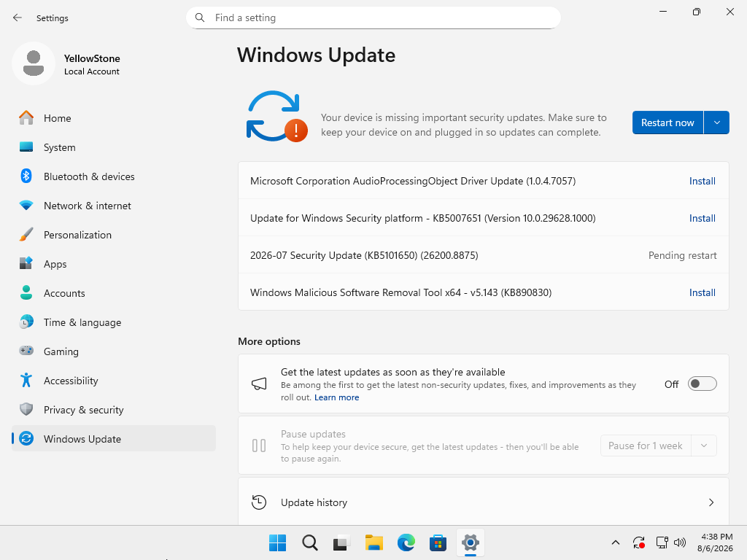The image size is (747, 560).
Task: Click the Apps icon in sidebar
Action: (26, 263)
